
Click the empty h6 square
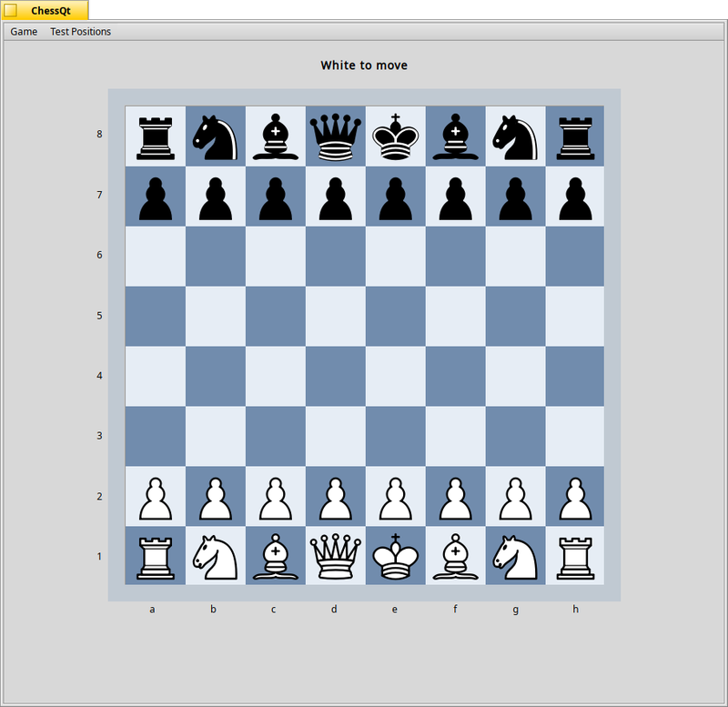click(575, 257)
